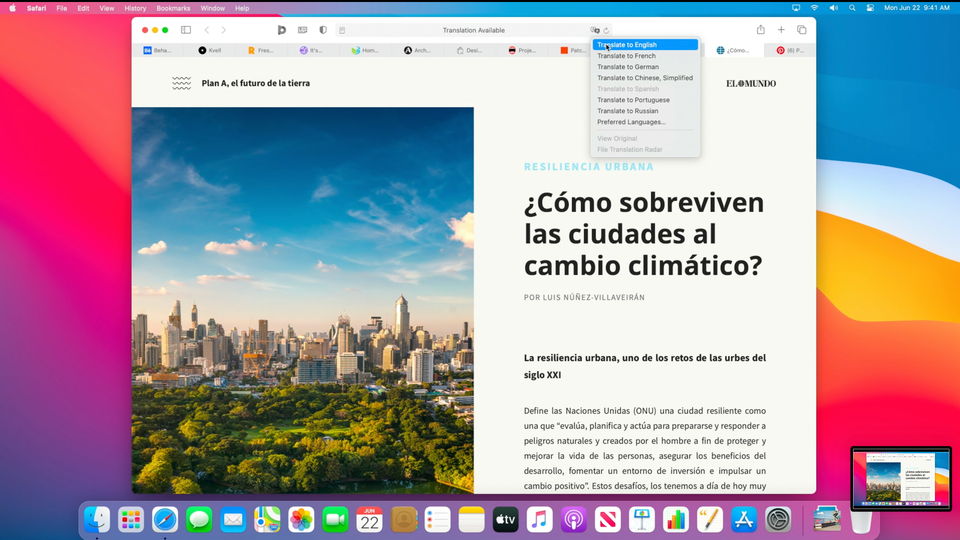Image resolution: width=960 pixels, height=540 pixels.
Task: Open Control Center in menu bar
Action: pos(870,8)
